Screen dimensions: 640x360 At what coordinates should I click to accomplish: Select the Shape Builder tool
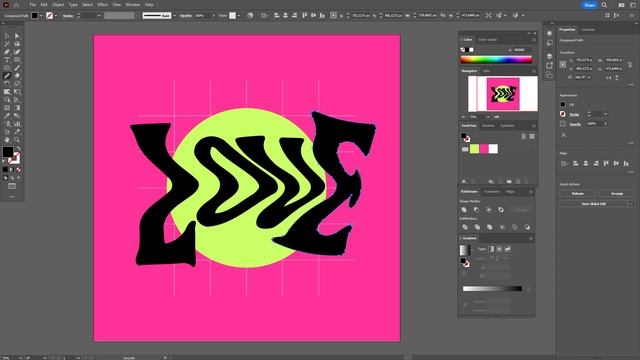click(x=7, y=100)
